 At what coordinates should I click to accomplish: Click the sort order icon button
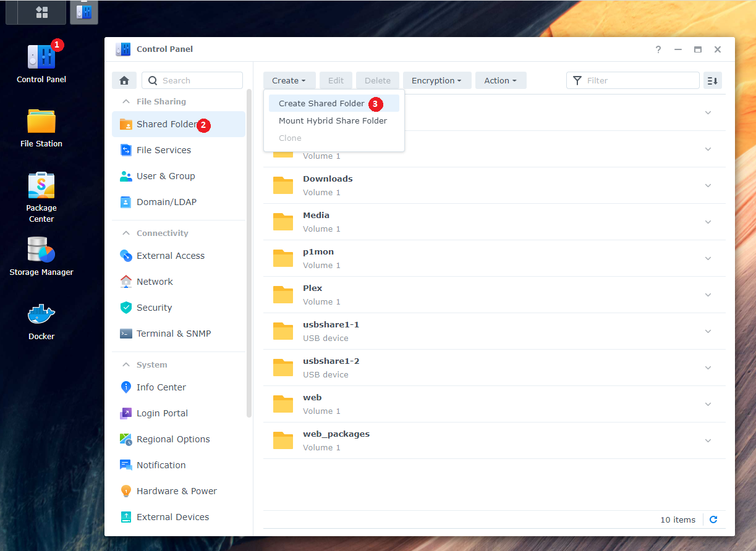[712, 80]
